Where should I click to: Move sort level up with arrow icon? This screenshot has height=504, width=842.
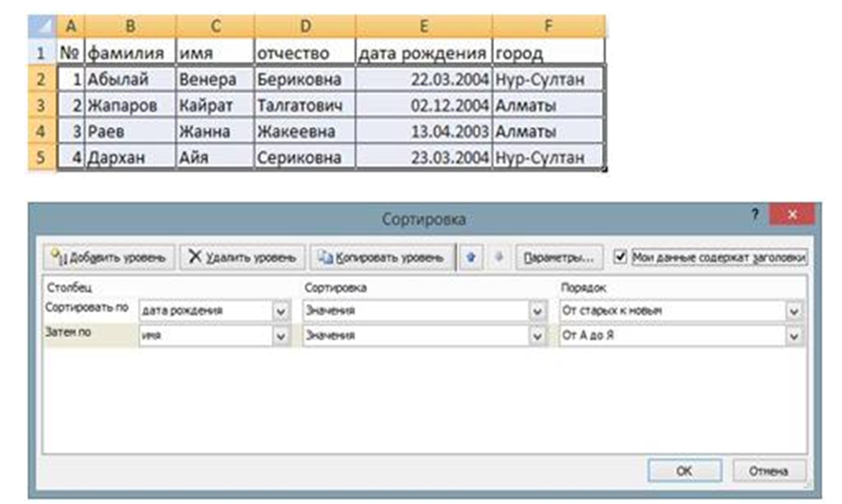coord(471,258)
